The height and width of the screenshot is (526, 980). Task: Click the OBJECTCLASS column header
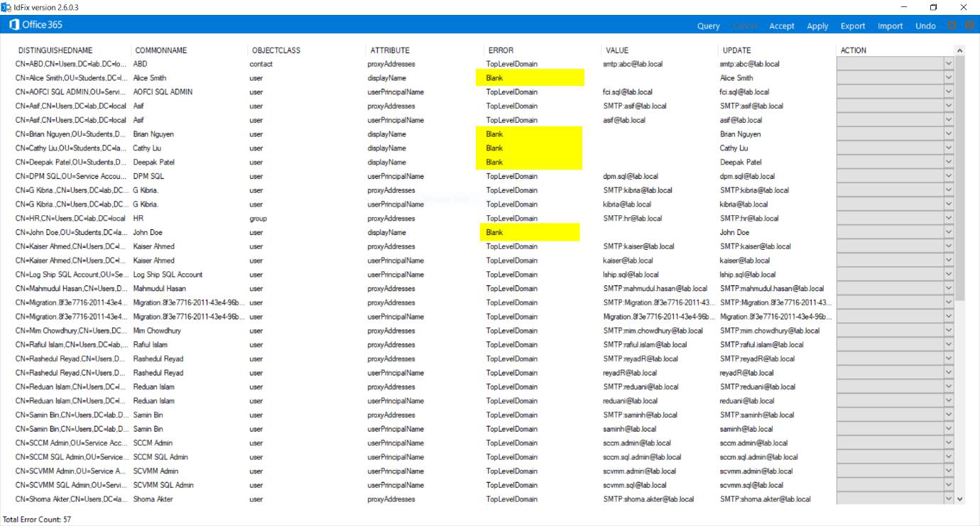pos(276,50)
